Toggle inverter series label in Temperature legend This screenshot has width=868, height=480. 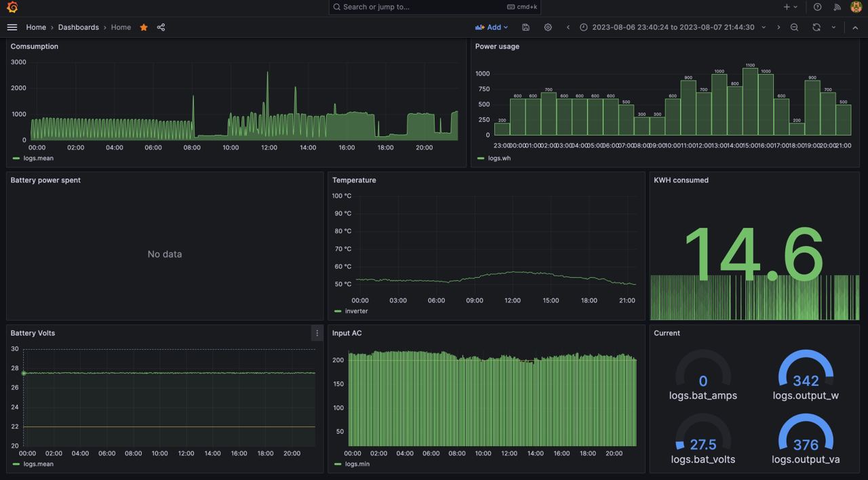357,311
